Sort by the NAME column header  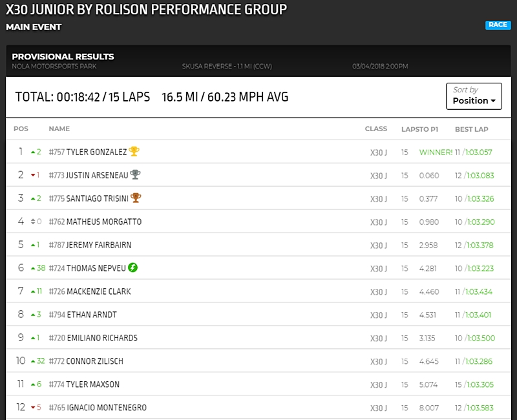coord(59,129)
